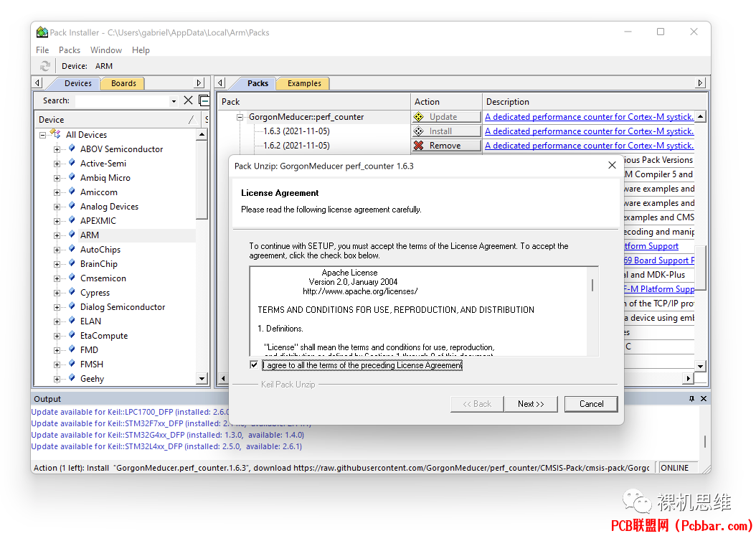Viewport: 756px width, 536px height.
Task: Click the Description column header
Action: click(595, 101)
